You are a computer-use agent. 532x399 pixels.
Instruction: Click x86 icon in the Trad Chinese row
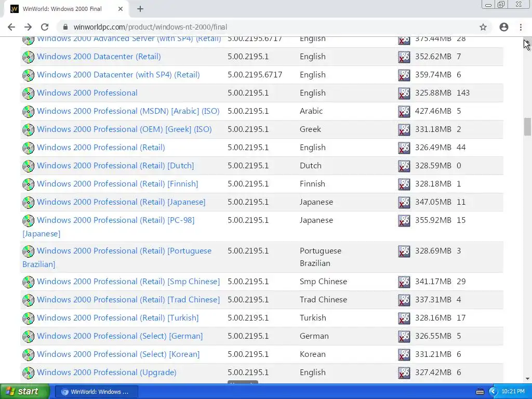404,300
